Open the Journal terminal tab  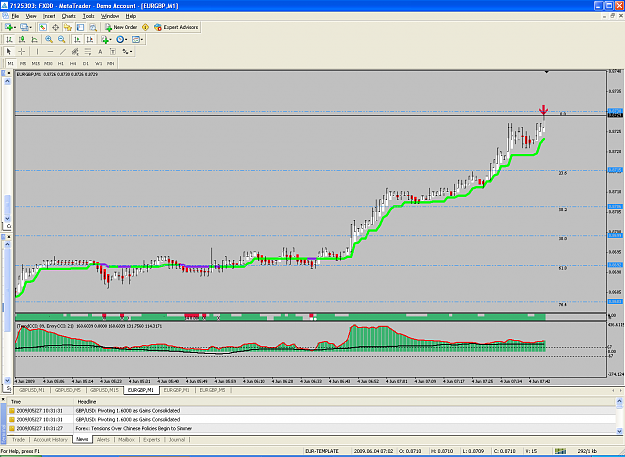click(x=177, y=439)
